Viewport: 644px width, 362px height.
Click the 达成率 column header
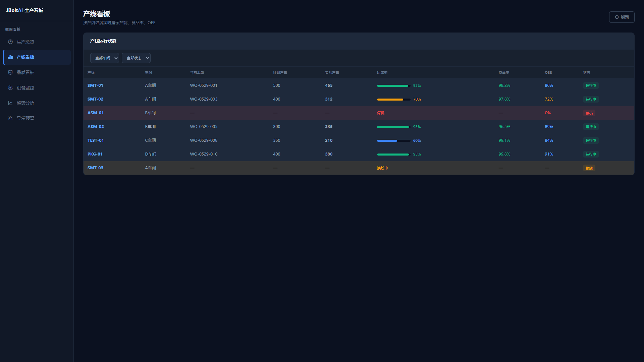[x=382, y=73]
